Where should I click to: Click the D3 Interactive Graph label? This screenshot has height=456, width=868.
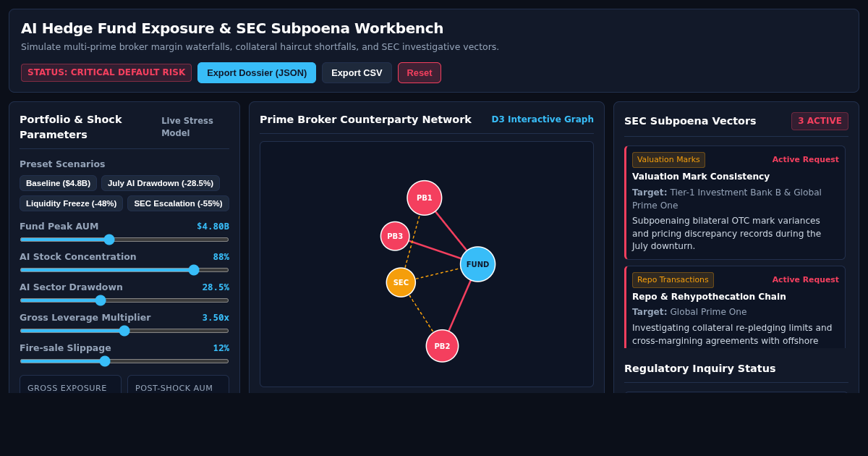pos(542,119)
